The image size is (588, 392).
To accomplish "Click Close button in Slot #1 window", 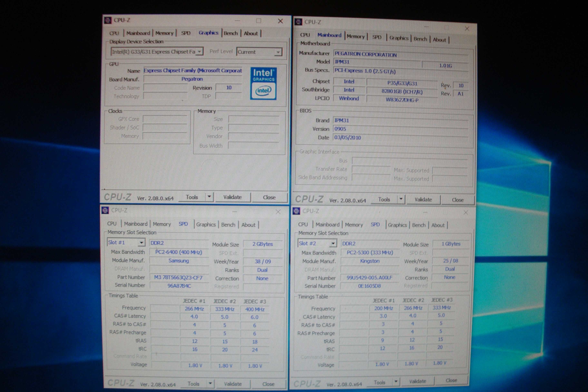I will 268,384.
